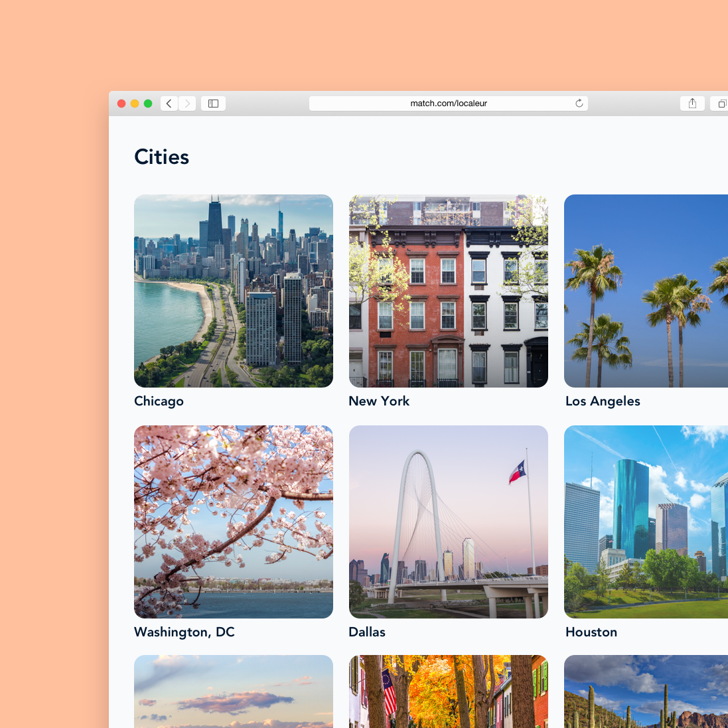Viewport: 728px width, 728px height.
Task: Open the desert cactus photo card
Action: 646,692
